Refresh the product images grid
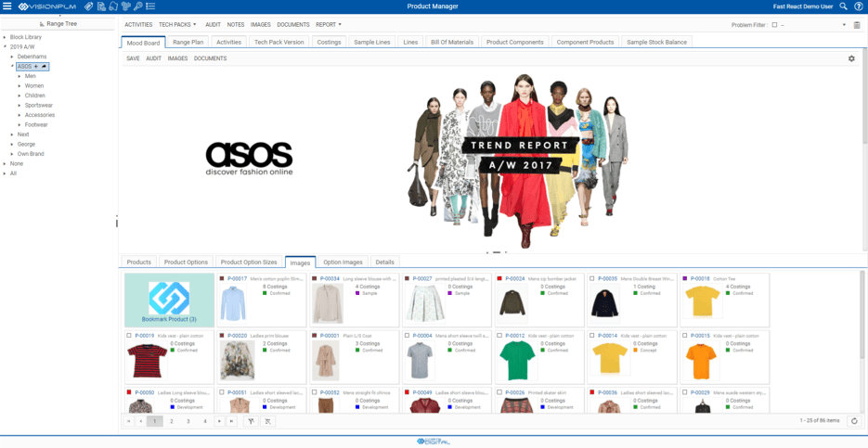The image size is (868, 448). pos(854,421)
